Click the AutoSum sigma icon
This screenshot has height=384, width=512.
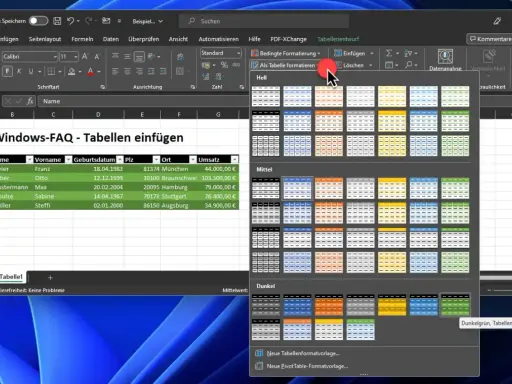click(389, 53)
